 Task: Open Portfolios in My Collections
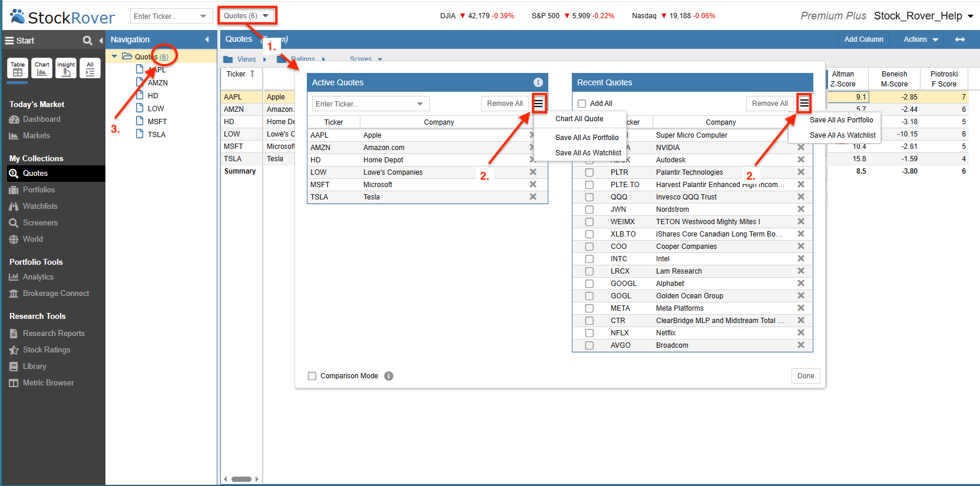(32, 190)
